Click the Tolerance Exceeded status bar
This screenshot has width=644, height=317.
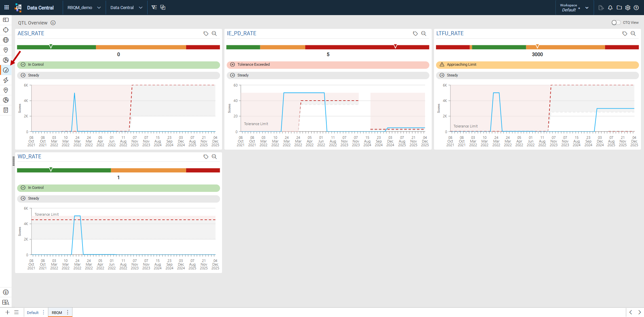pyautogui.click(x=328, y=65)
